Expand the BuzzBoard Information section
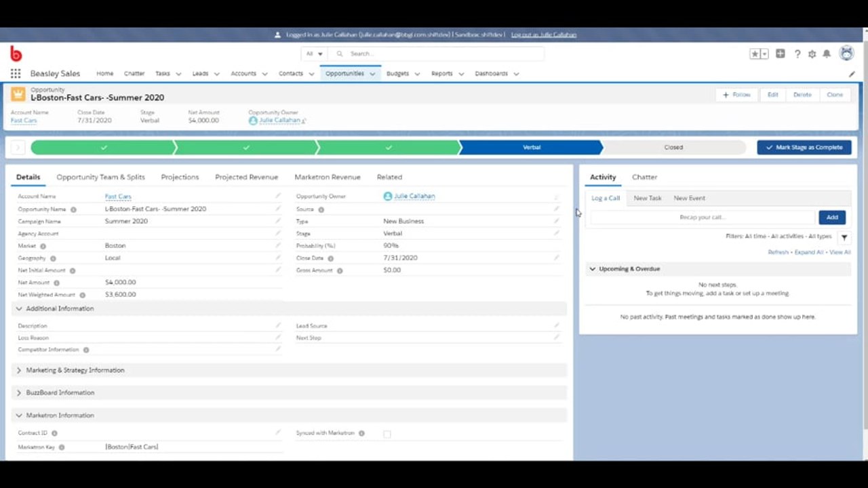The image size is (868, 488). [x=290, y=392]
